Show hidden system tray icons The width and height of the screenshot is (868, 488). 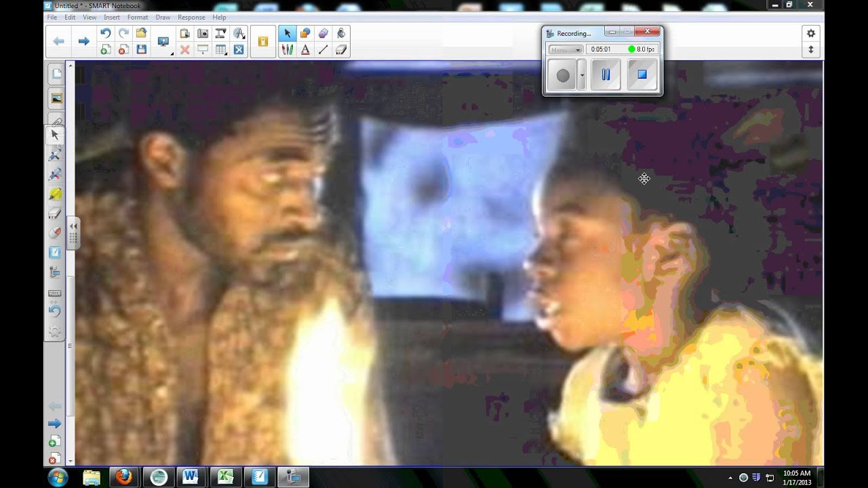tap(730, 477)
